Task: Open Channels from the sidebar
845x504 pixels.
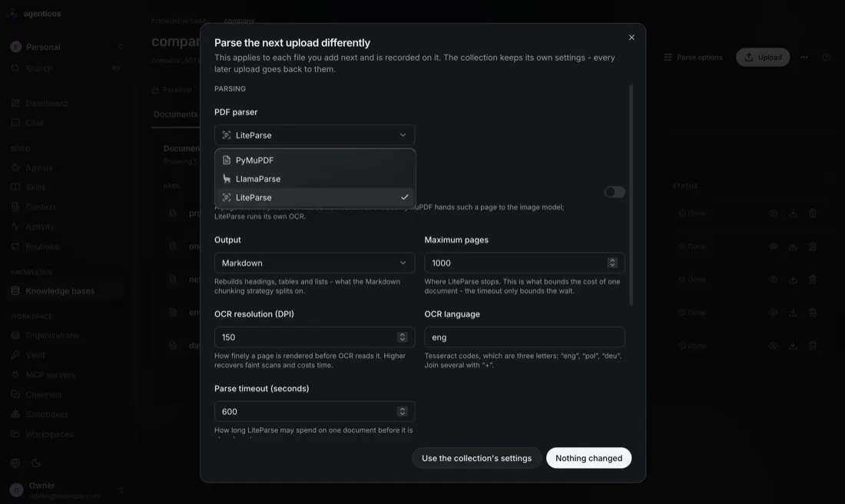Action: click(67, 395)
